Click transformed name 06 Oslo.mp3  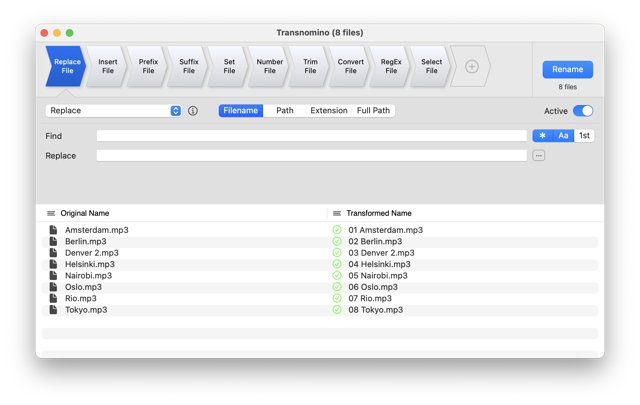tap(373, 287)
